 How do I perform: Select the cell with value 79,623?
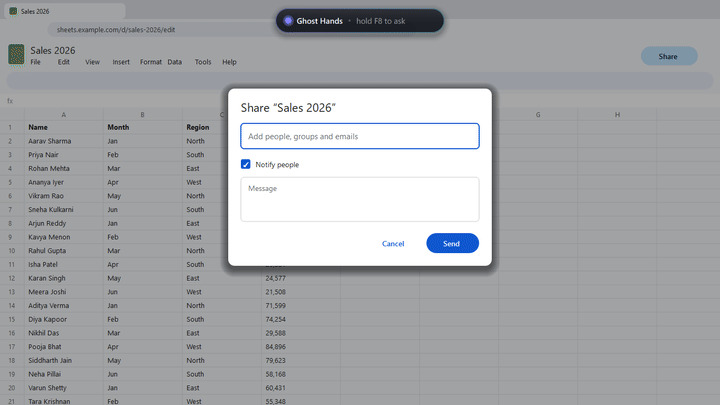pos(301,360)
